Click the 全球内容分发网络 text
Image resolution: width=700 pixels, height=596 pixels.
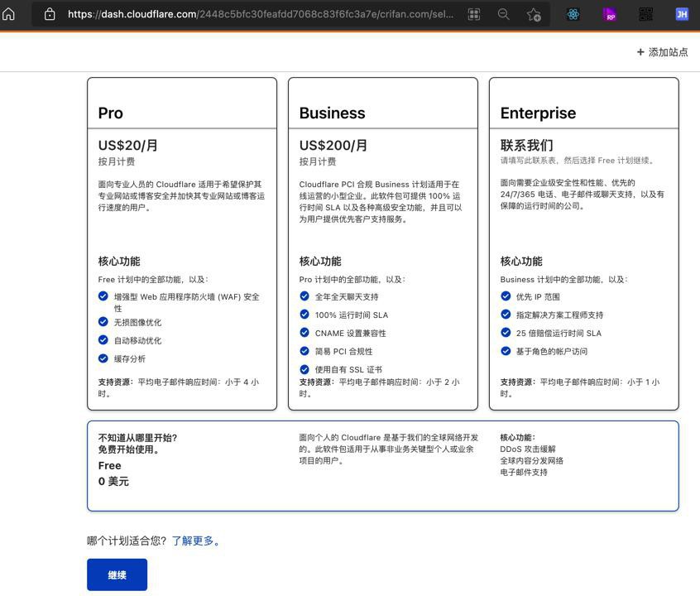pyautogui.click(x=532, y=460)
